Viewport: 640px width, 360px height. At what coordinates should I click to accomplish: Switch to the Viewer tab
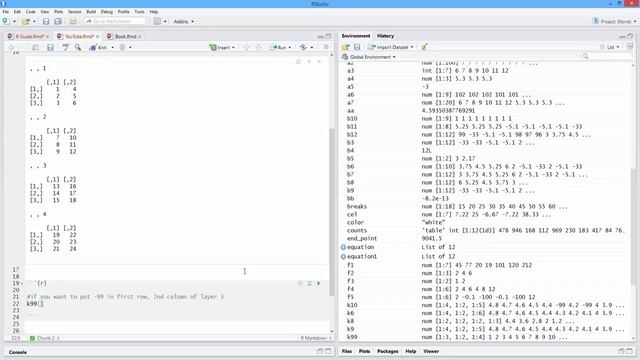pyautogui.click(x=431, y=351)
